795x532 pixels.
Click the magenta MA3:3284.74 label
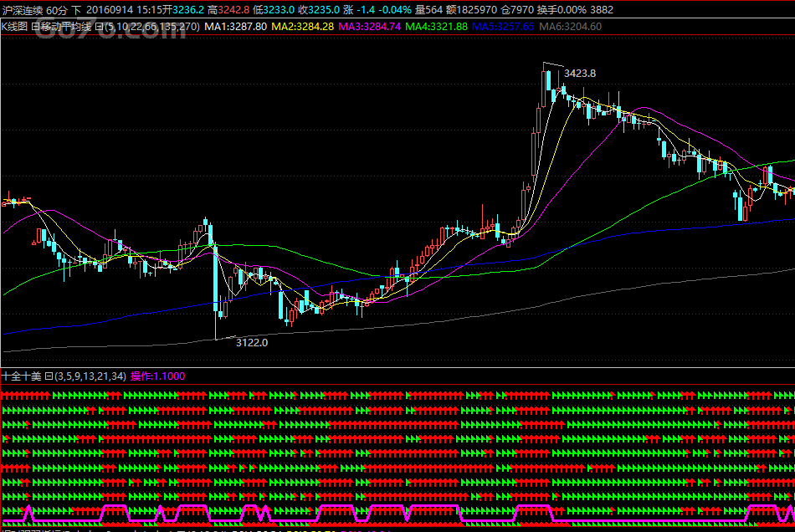click(370, 27)
